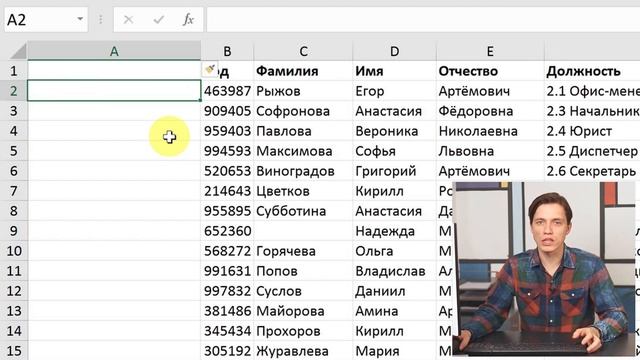Click name cell Даниил
This screenshot has height=360, width=640.
point(395,291)
